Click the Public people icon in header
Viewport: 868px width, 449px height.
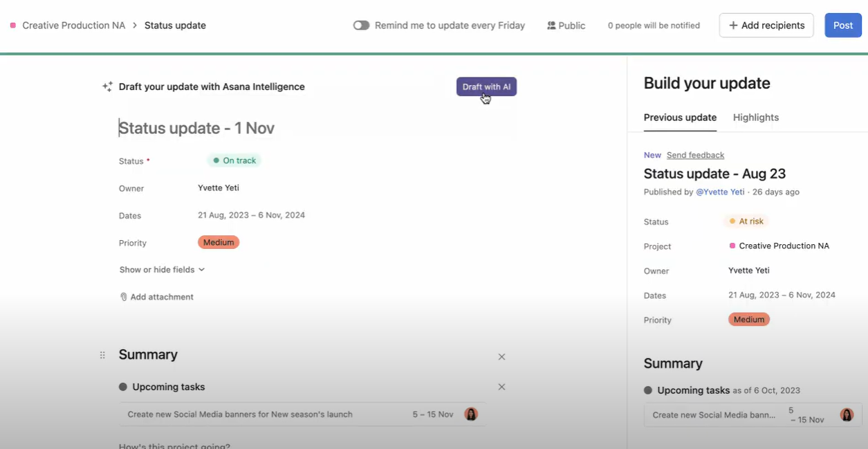coord(551,26)
